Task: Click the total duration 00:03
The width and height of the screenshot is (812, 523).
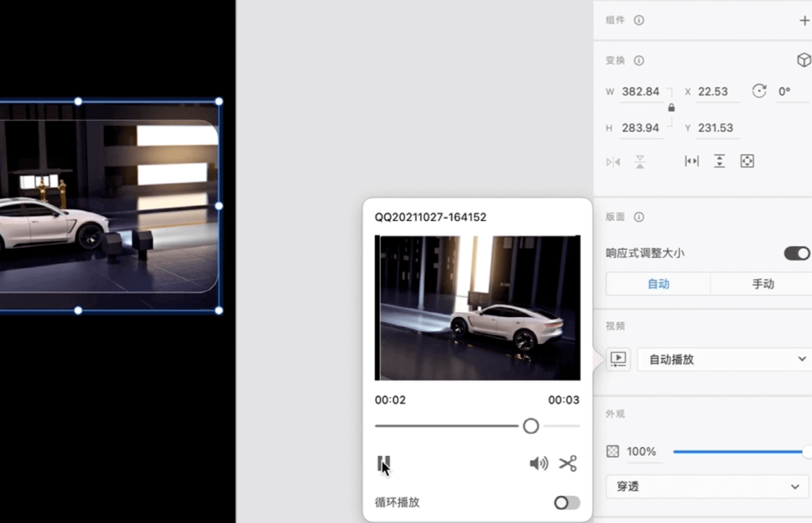Action: [x=564, y=400]
